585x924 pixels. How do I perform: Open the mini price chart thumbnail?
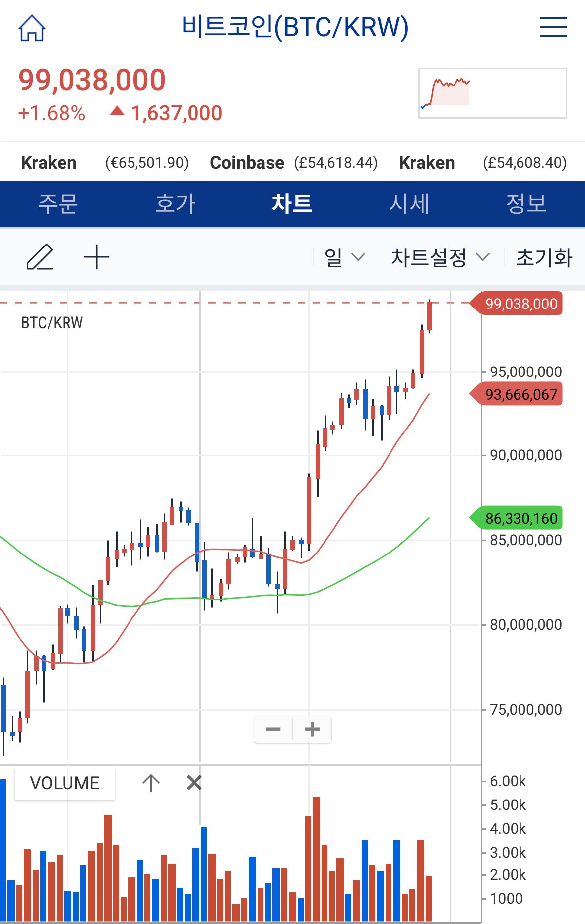(492, 93)
